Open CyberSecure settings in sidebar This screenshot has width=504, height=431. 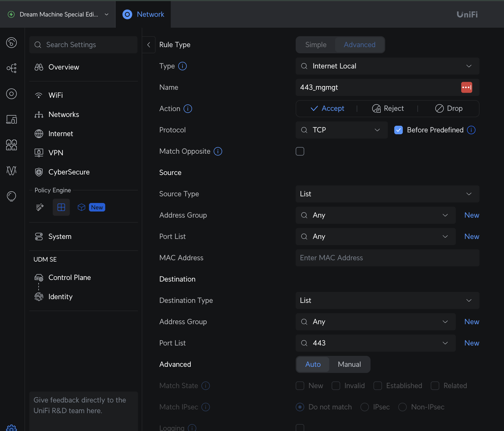(x=69, y=172)
